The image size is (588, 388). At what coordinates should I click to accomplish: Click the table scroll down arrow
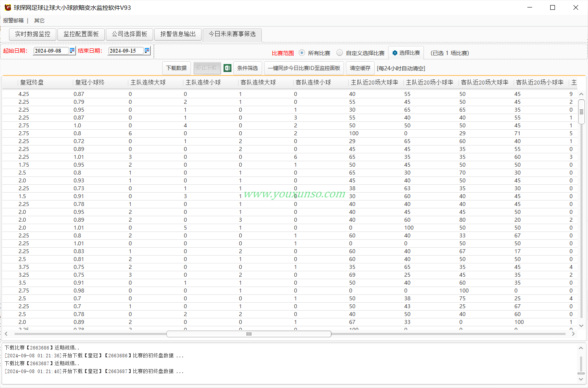coord(581,325)
